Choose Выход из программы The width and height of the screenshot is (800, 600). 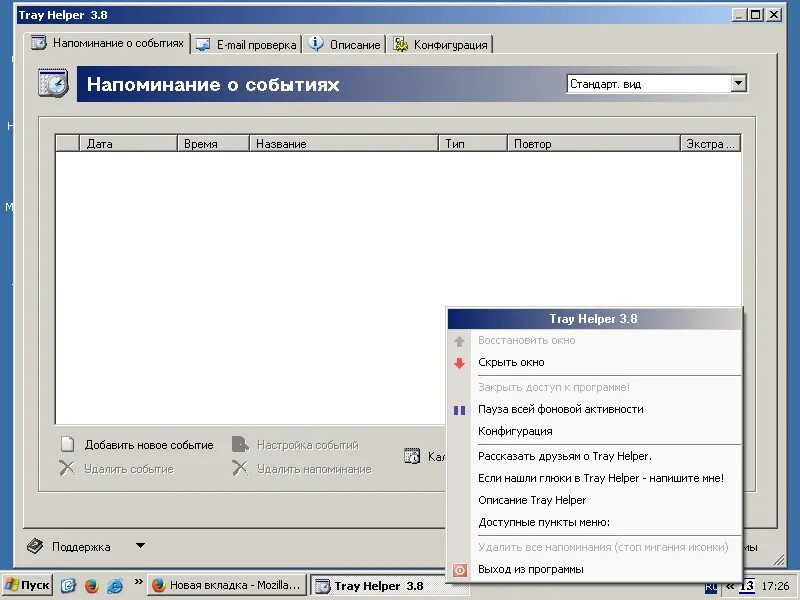coord(594,569)
